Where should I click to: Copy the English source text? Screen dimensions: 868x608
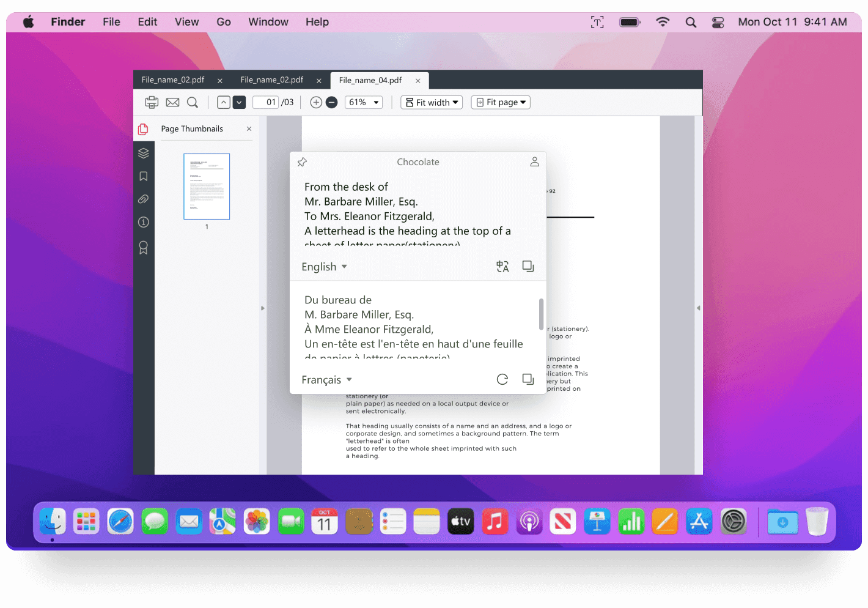pos(528,266)
